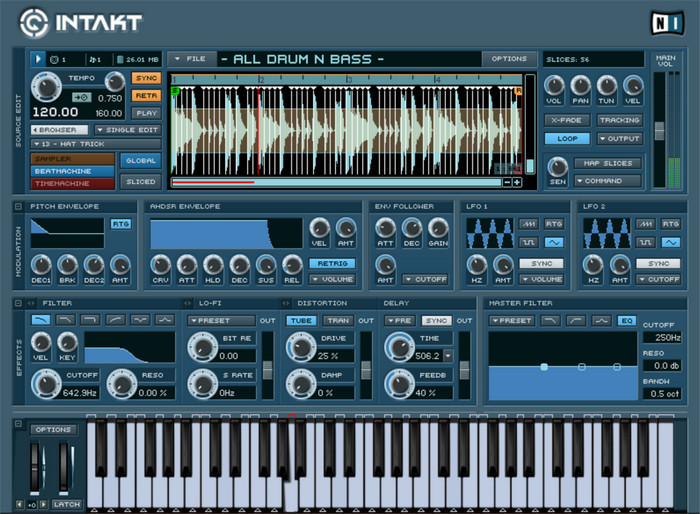Choose Master Filter low-pass shape icon
This screenshot has height=514, width=700.
[x=550, y=320]
